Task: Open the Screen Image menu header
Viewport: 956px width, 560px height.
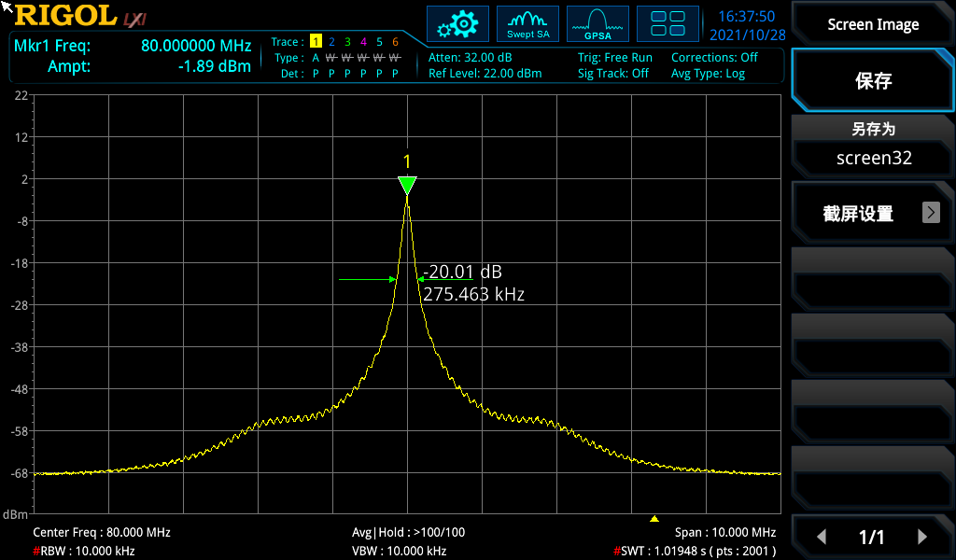Action: click(873, 25)
